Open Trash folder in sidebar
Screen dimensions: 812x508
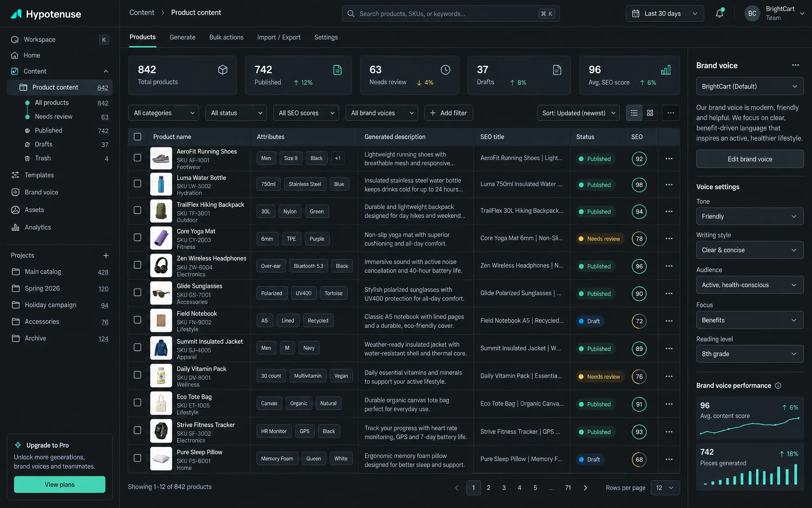(43, 158)
